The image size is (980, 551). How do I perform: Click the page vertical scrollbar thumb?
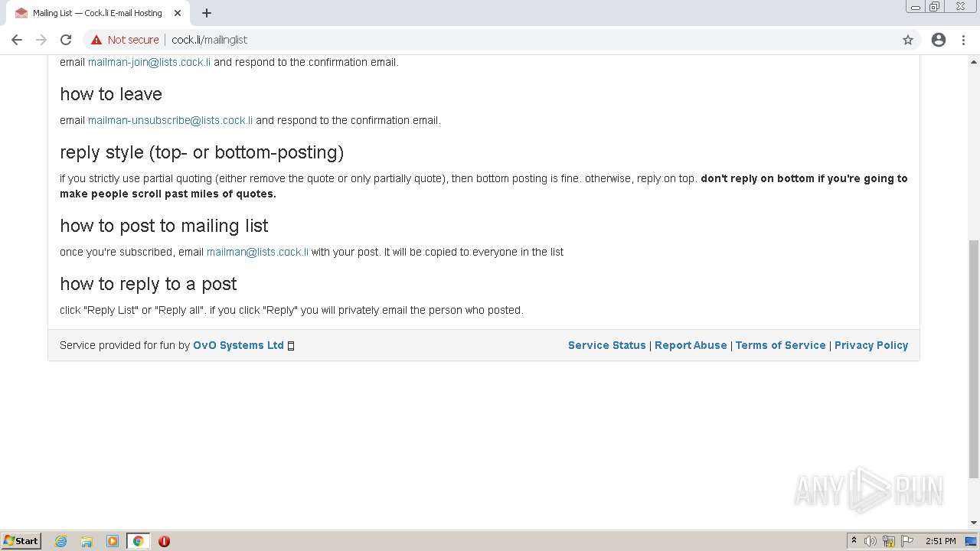974,358
